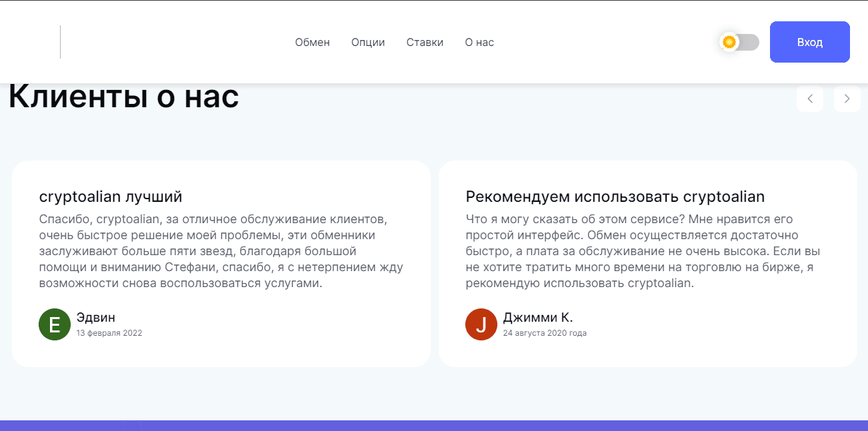
Task: Click the date "13 февраля 2022"
Action: (x=109, y=332)
